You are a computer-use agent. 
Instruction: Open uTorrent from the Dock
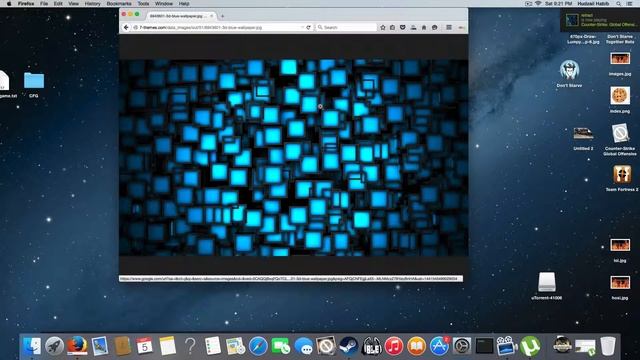(530, 346)
